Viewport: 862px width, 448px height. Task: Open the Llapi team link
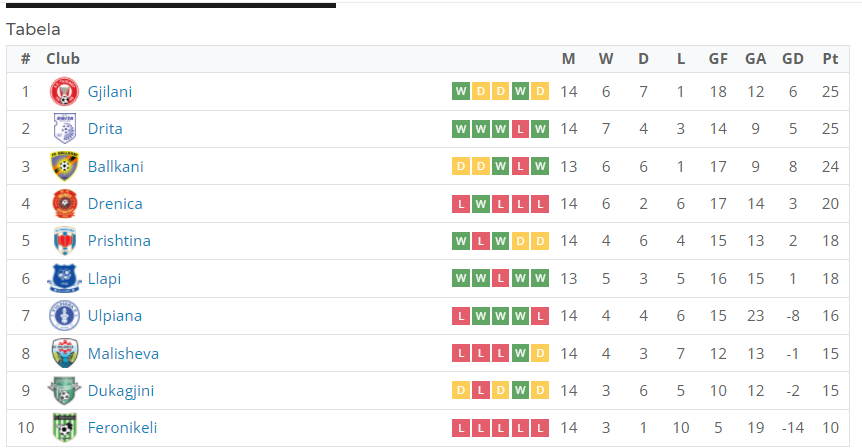(x=104, y=279)
